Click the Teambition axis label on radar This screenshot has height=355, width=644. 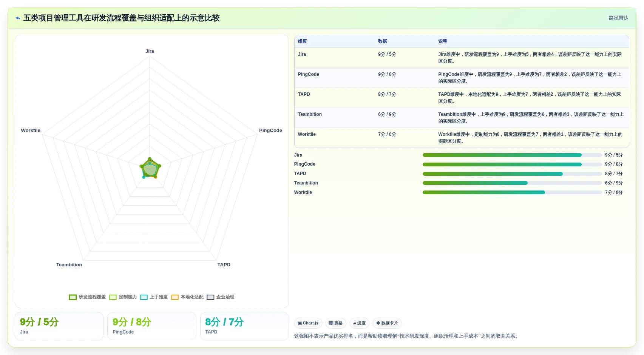tap(69, 265)
